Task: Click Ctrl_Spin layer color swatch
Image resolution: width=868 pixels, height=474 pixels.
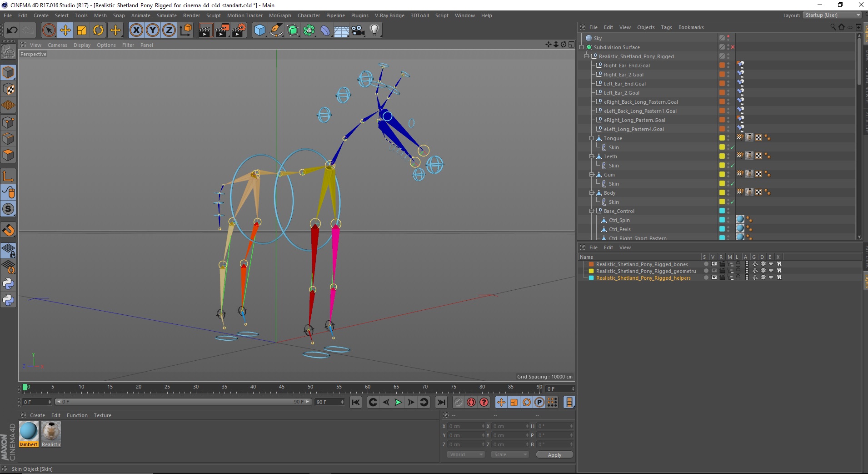Action: 722,220
